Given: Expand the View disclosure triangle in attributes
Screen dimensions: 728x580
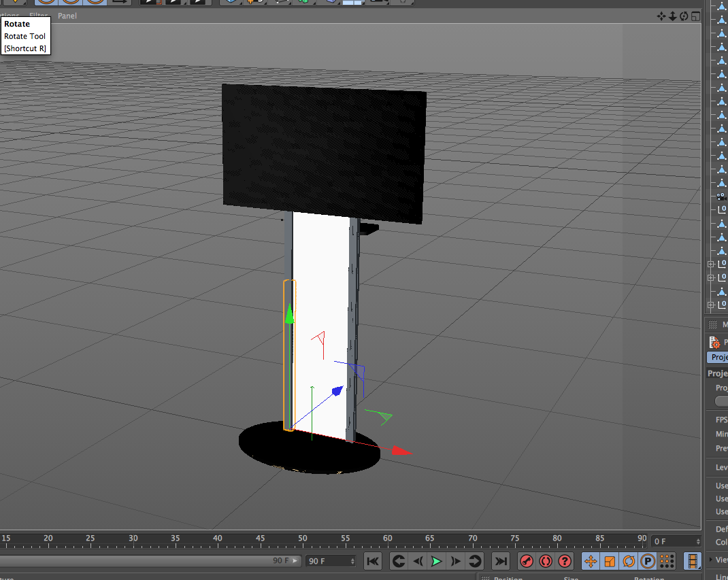Looking at the screenshot, I should 712,560.
